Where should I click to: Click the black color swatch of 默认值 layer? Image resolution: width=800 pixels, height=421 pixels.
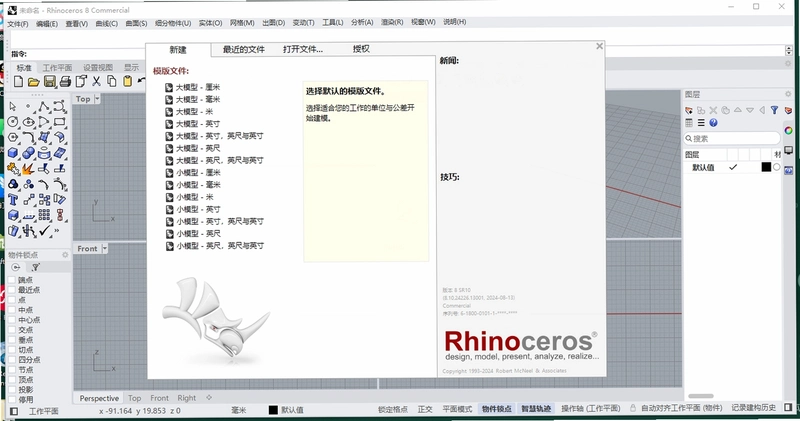(x=766, y=167)
